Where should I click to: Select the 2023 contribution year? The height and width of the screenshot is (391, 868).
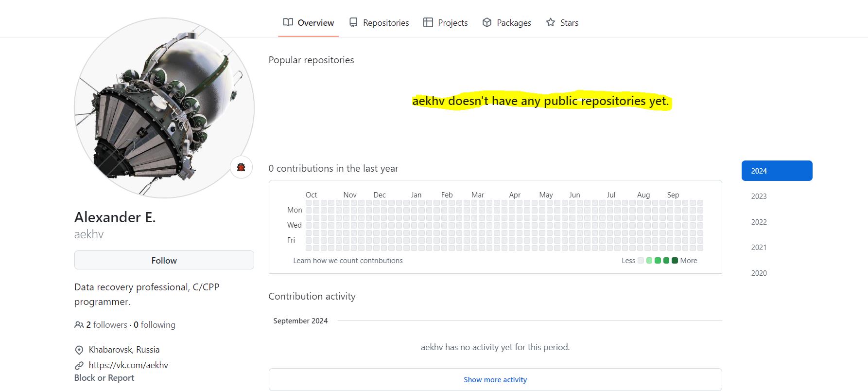pos(759,196)
